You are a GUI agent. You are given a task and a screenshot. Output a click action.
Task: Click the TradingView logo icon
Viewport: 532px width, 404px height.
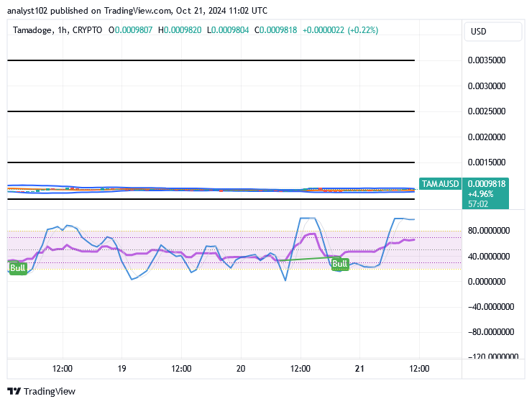tap(14, 391)
